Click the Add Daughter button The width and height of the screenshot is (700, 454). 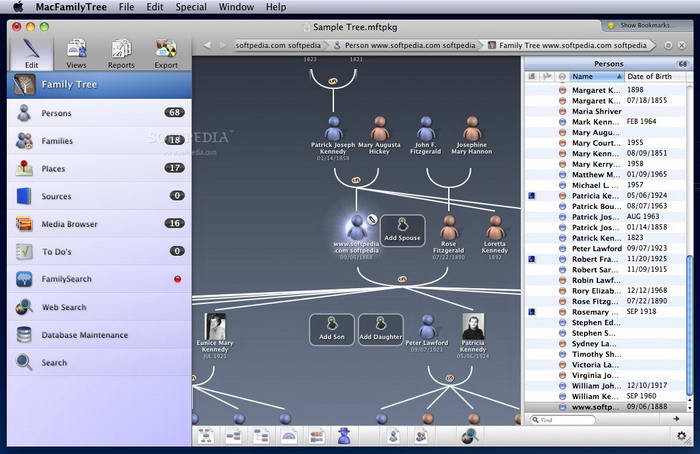point(380,329)
